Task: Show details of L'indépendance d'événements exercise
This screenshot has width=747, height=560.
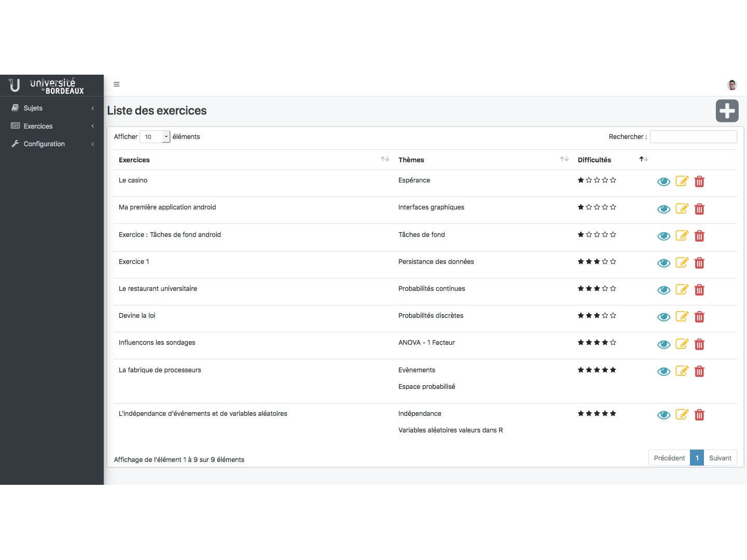Action: pos(663,415)
